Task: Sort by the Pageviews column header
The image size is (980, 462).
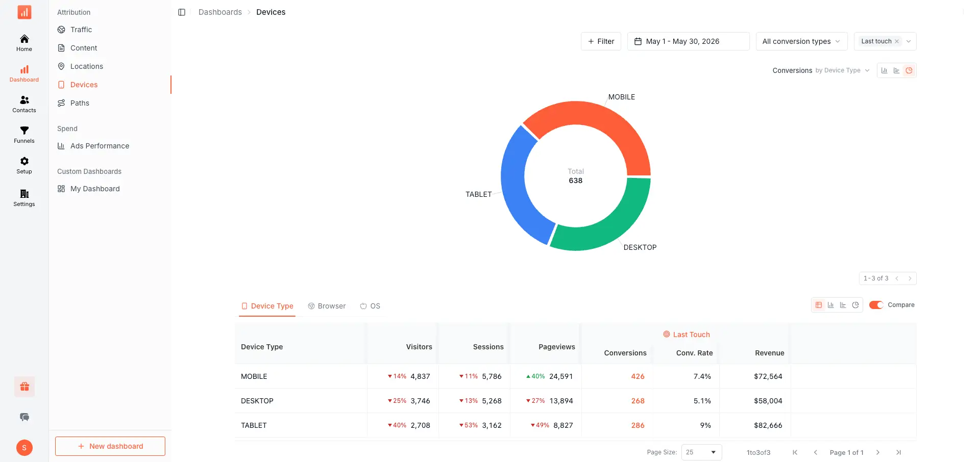Action: 556,347
